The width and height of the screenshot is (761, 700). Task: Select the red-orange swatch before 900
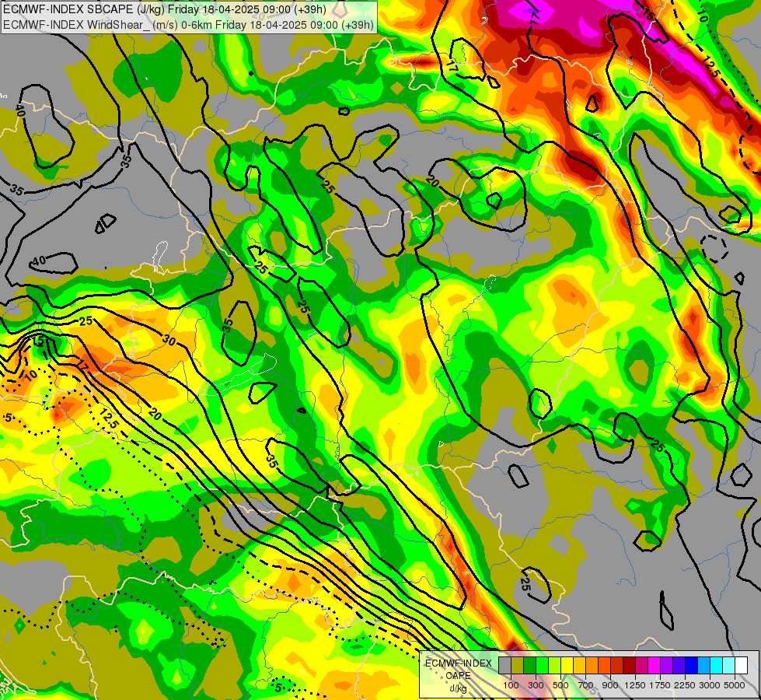tap(604, 666)
